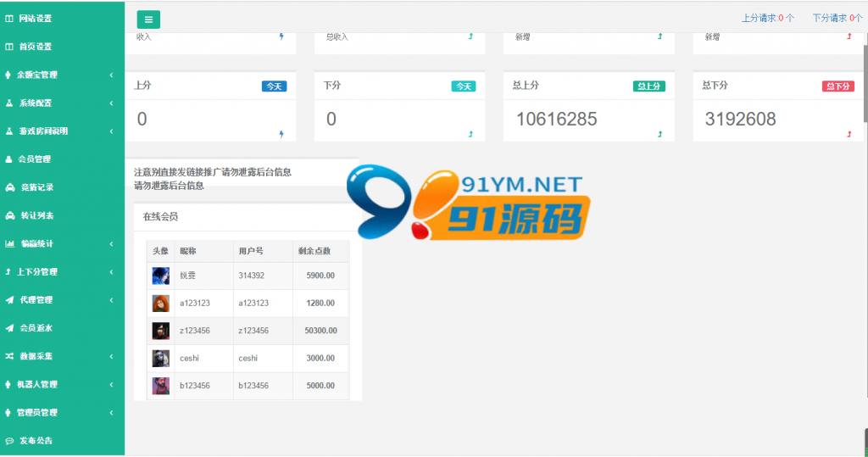Click the bolt icon in the 收入 card
The width and height of the screenshot is (868, 457).
[281, 36]
